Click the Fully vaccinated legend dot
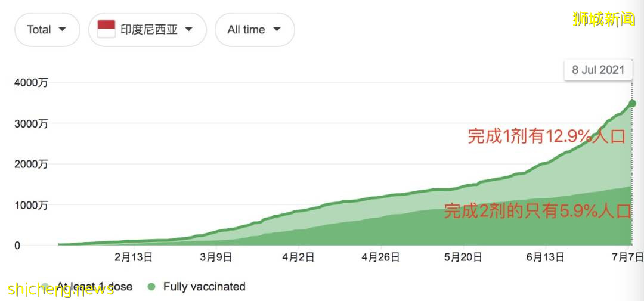 tap(151, 287)
